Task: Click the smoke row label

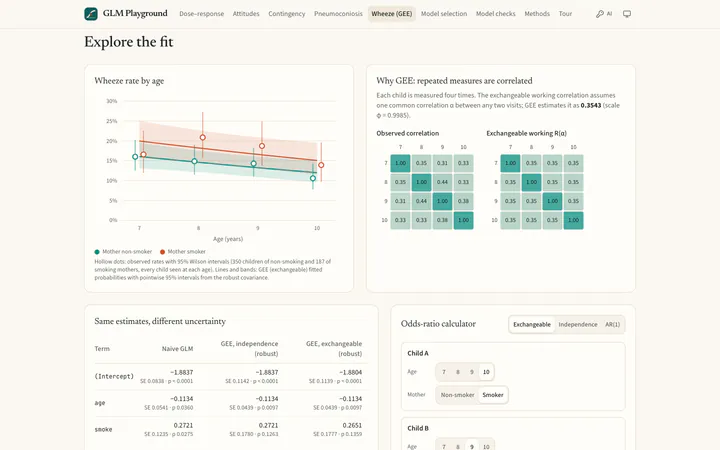Action: [103, 429]
